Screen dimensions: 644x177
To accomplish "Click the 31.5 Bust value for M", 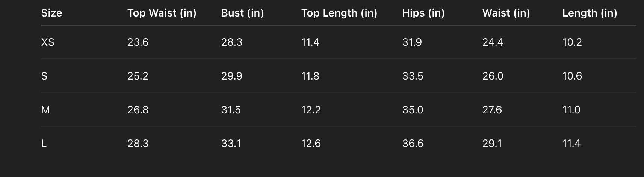I will 231,110.
